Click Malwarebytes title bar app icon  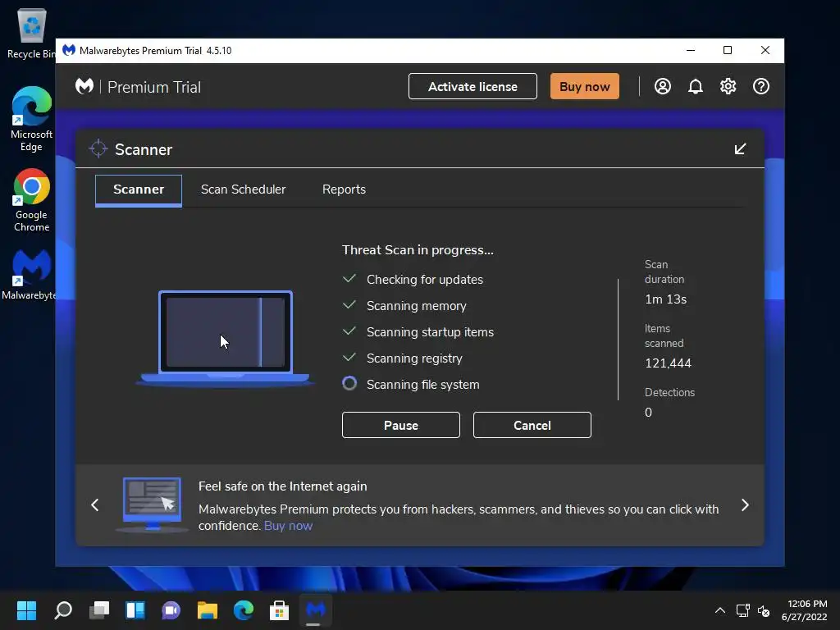[x=69, y=50]
